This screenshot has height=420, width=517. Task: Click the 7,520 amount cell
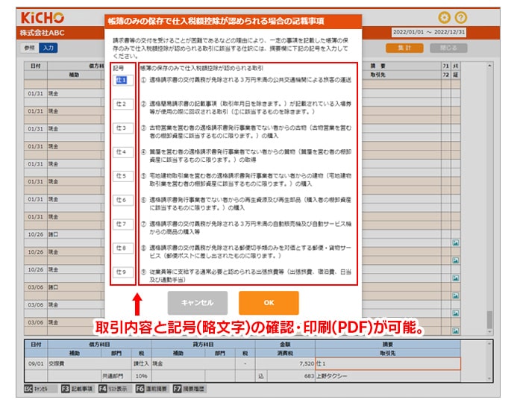click(x=285, y=363)
